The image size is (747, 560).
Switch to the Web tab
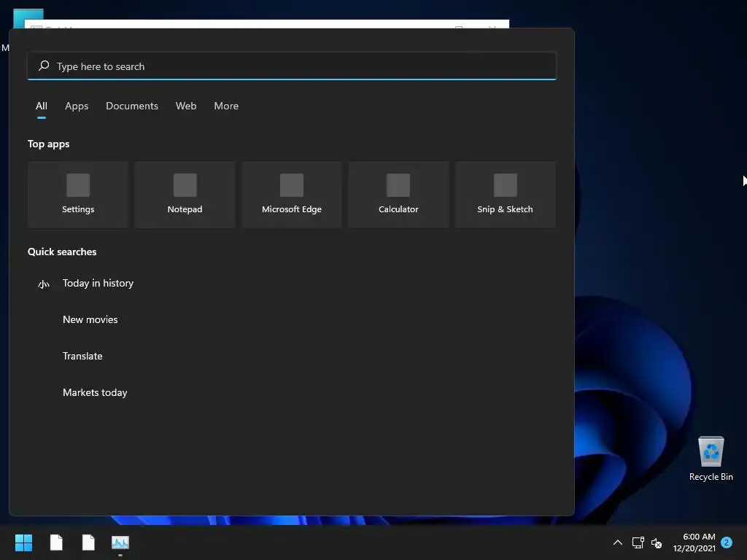(x=186, y=106)
